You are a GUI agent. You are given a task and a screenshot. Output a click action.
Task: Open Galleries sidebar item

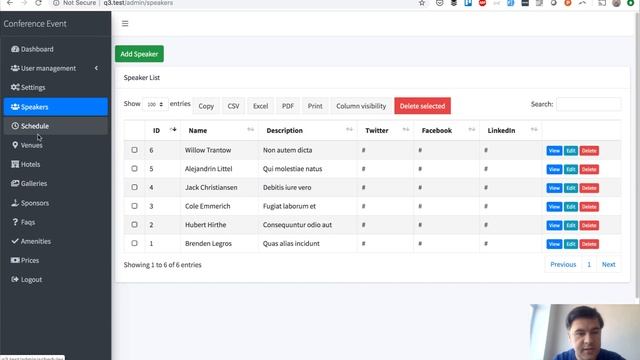[56, 184]
